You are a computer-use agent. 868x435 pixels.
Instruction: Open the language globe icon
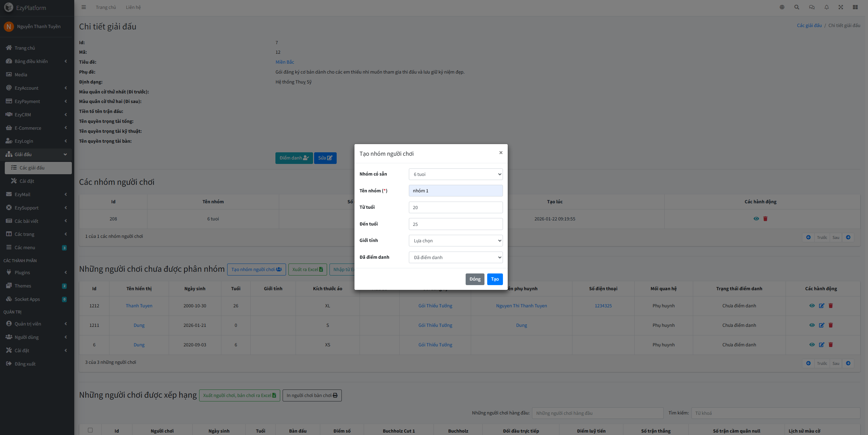(x=782, y=7)
